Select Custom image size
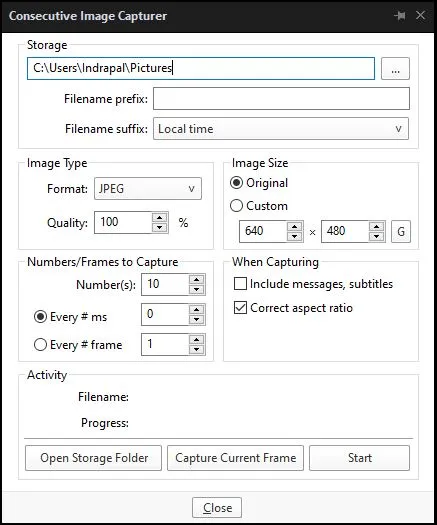 [259, 206]
